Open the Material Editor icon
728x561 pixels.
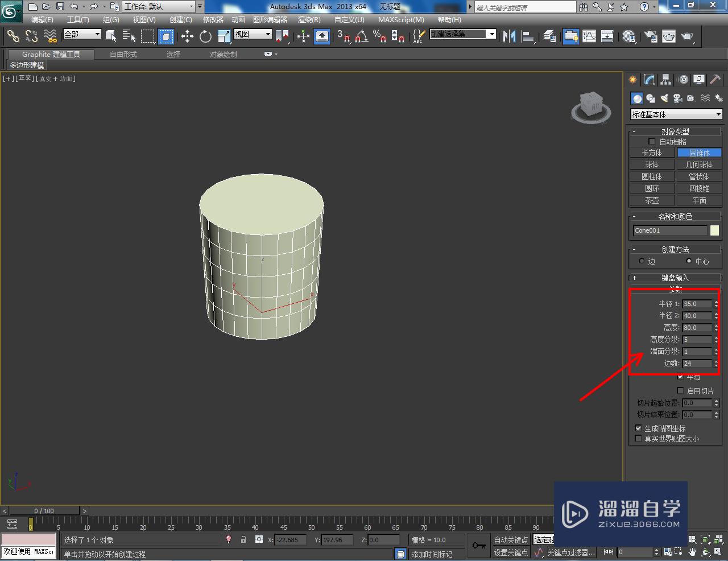628,36
